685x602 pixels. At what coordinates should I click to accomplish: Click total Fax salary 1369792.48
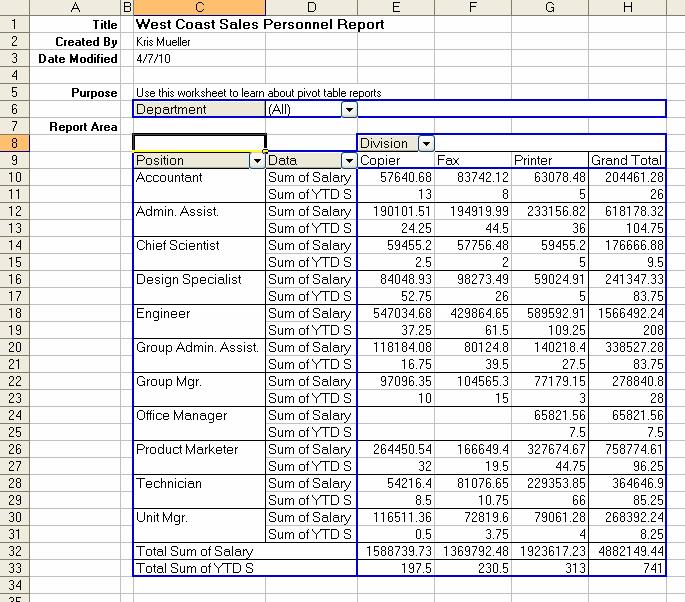point(473,551)
